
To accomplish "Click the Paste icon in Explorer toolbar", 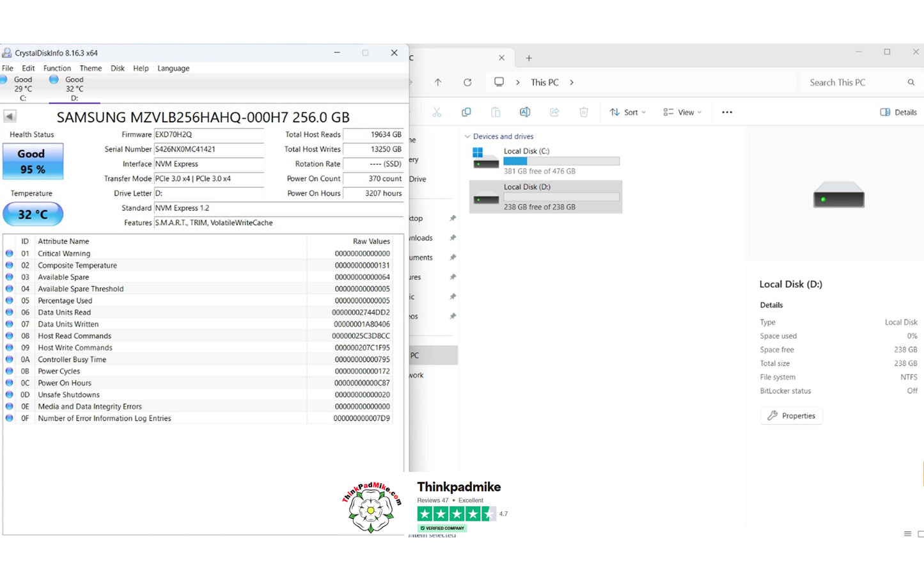I will (x=496, y=112).
